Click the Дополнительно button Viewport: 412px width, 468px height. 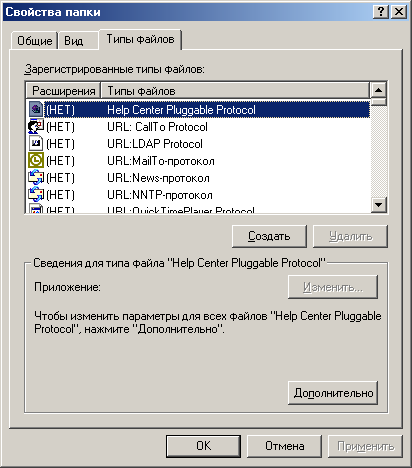pyautogui.click(x=333, y=393)
